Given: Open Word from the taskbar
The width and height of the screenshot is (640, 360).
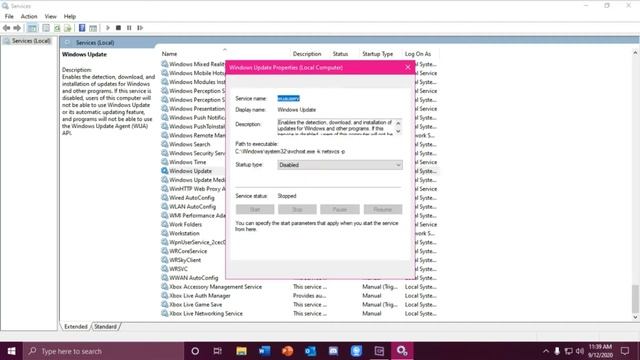Looking at the screenshot, I should coord(264,351).
